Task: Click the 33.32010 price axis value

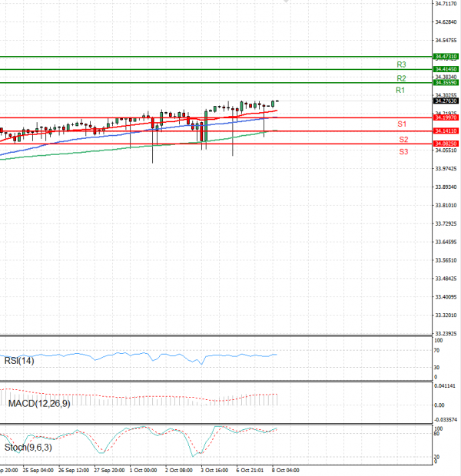Action: [x=446, y=316]
